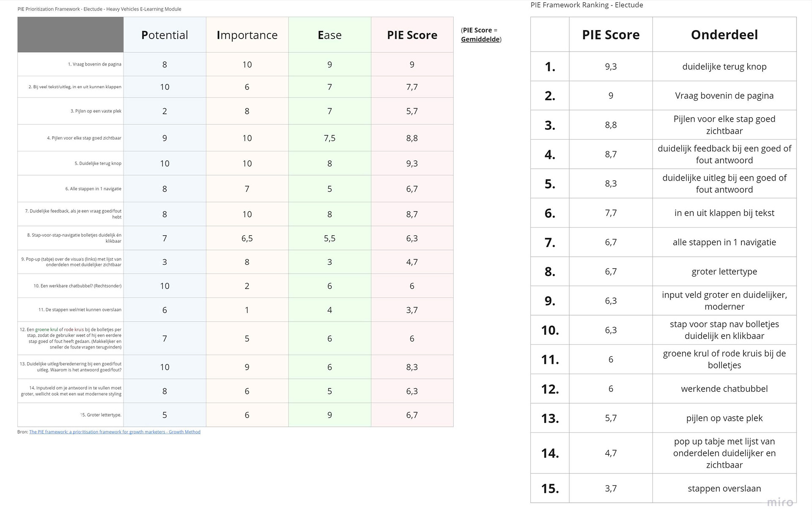812x525 pixels.
Task: Click row label "6. Alle stappen in 1 navigatie"
Action: (x=93, y=189)
